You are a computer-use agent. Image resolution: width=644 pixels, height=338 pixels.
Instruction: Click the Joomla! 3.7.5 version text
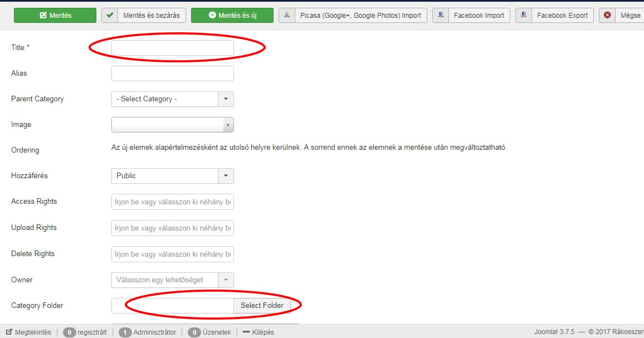pyautogui.click(x=554, y=332)
